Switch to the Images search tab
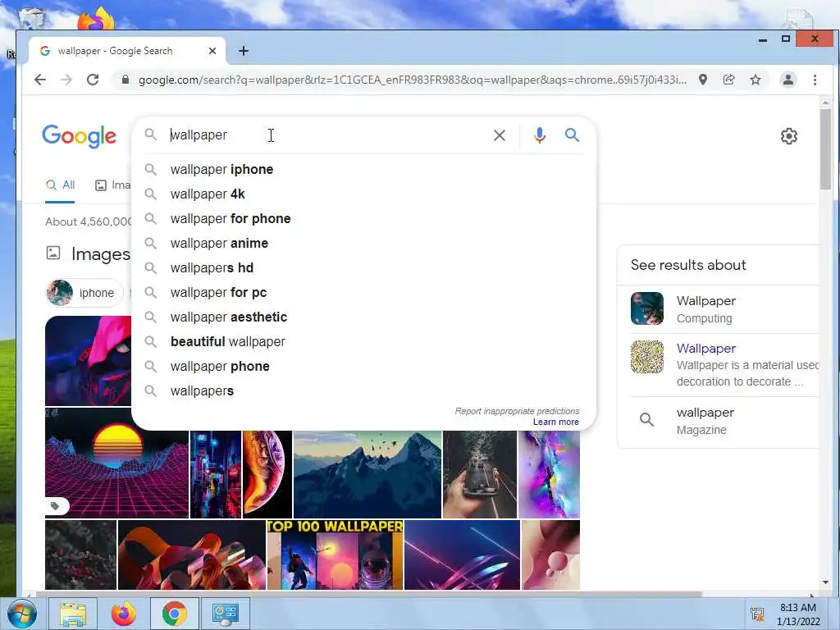The image size is (840, 630). click(x=113, y=185)
